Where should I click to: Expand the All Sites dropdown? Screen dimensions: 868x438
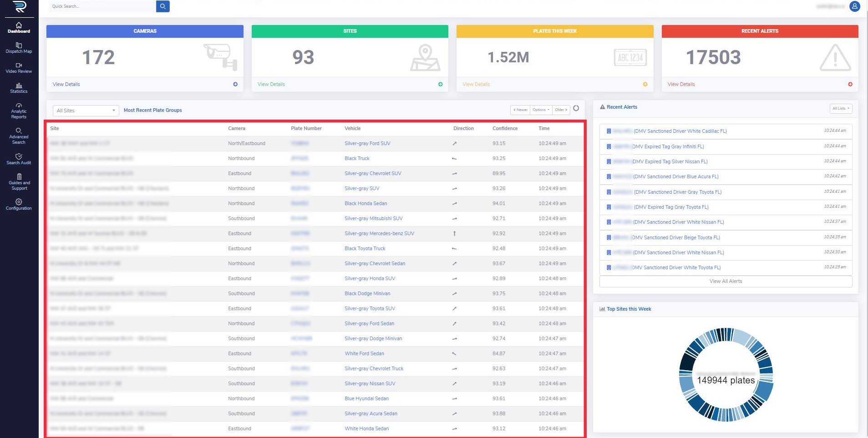[x=86, y=111]
